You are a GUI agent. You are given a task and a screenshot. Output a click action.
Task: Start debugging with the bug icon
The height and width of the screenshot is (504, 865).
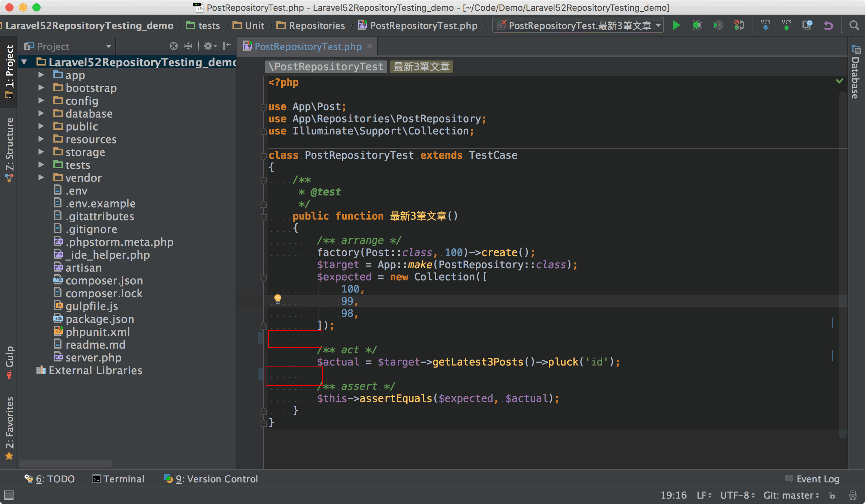click(697, 25)
